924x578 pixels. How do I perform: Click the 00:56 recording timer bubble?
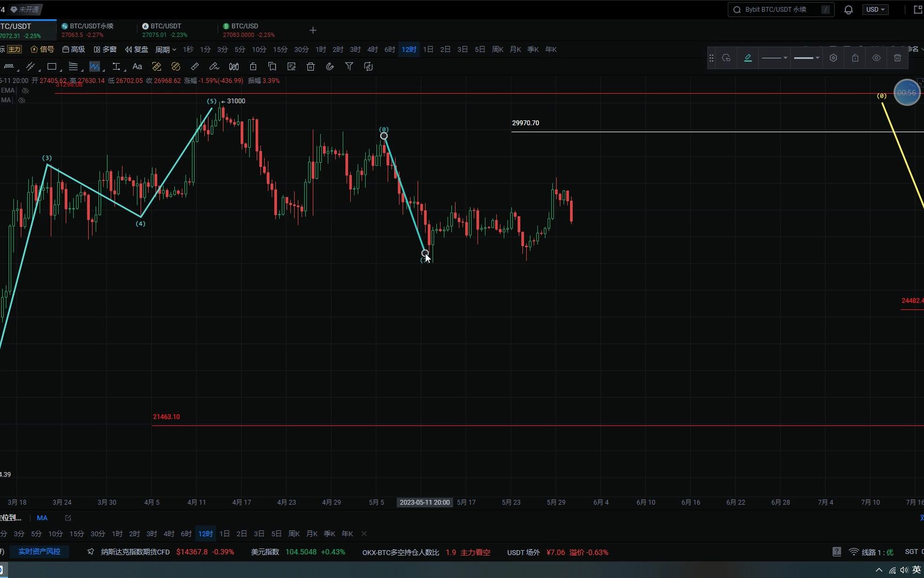[x=907, y=93]
